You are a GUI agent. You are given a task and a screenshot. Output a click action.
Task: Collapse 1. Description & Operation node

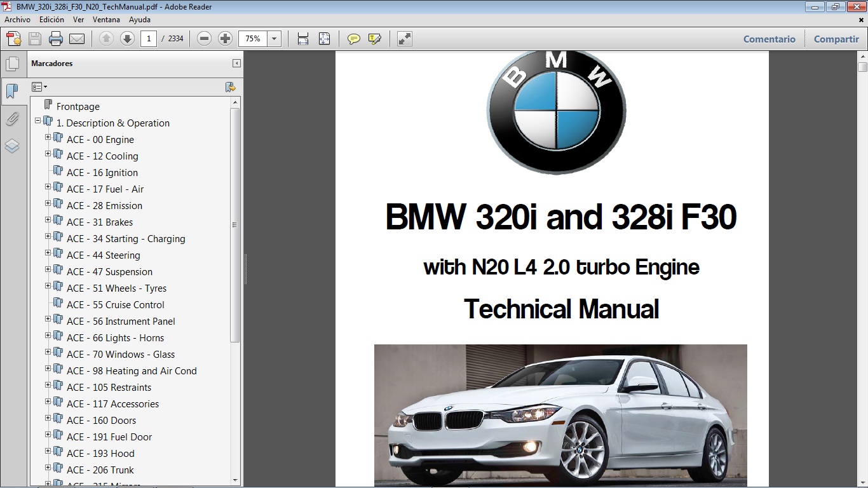tap(38, 120)
